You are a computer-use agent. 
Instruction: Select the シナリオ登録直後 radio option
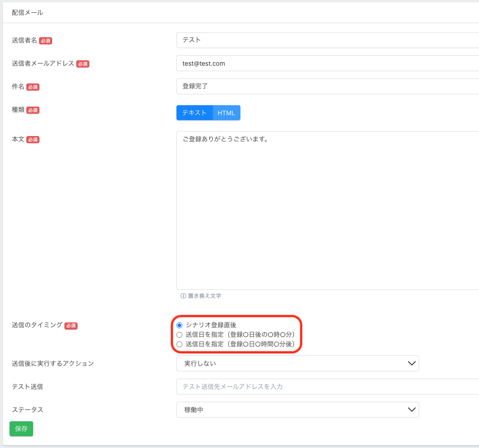[x=179, y=325]
